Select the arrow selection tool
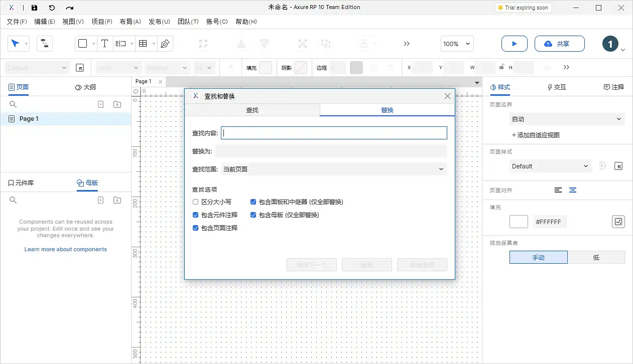The width and height of the screenshot is (633, 364). tap(15, 44)
